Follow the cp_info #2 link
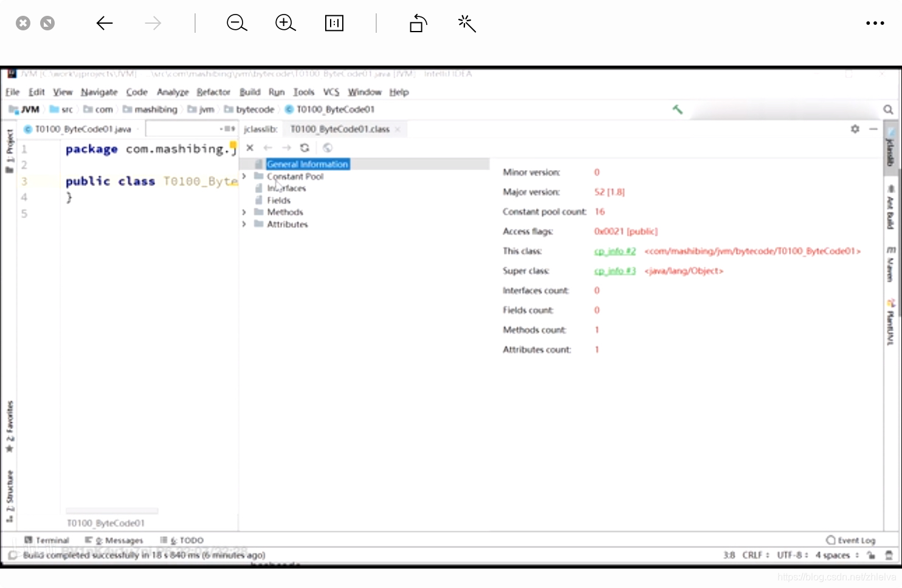This screenshot has height=588, width=902. pos(615,251)
